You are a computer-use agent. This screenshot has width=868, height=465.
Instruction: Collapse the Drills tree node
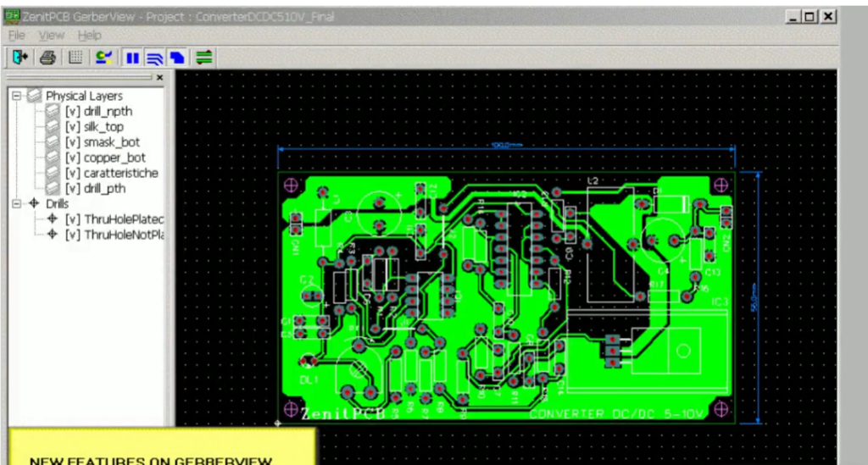point(17,203)
